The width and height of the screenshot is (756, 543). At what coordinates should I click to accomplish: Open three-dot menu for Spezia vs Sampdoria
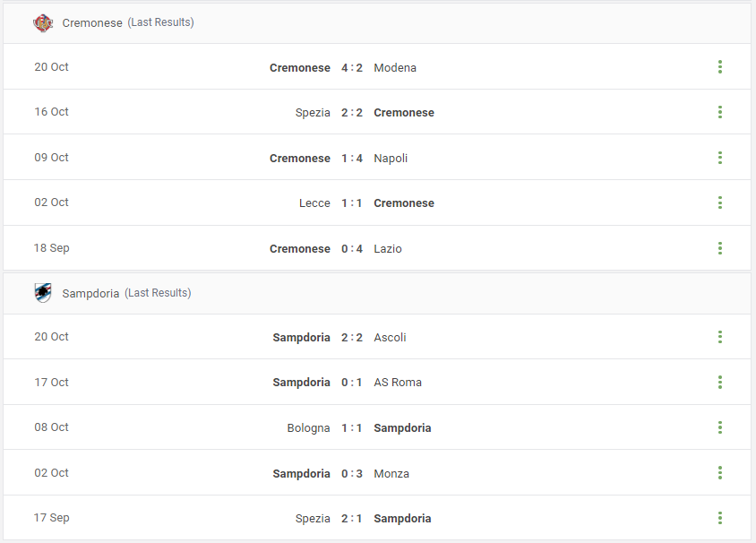(720, 518)
